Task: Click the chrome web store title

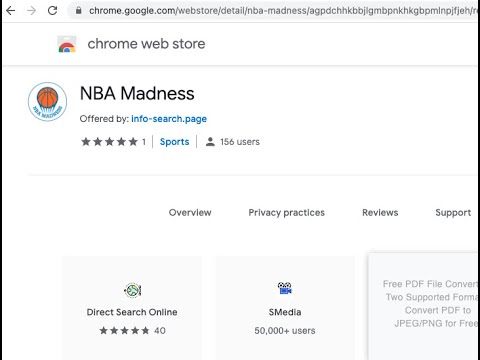Action: coord(146,44)
